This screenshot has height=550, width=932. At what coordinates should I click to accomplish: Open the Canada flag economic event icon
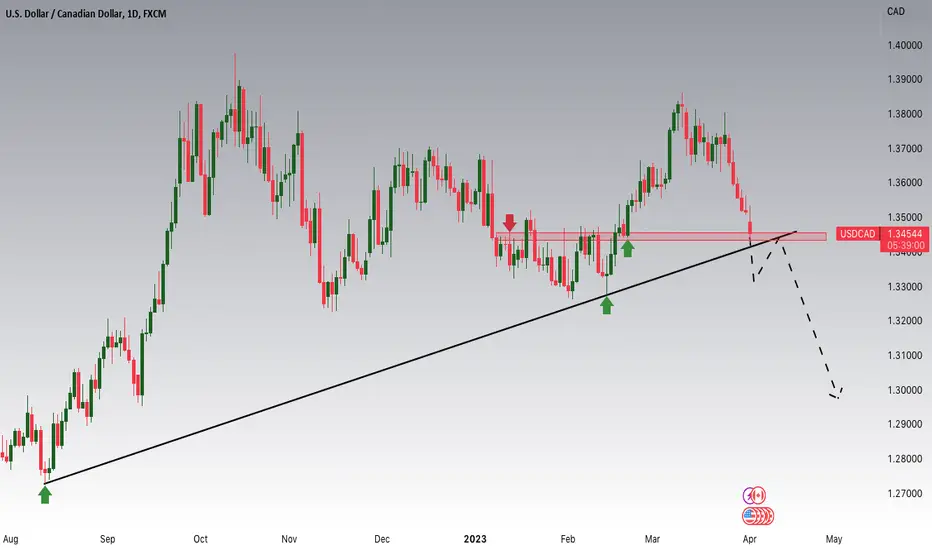tap(758, 495)
